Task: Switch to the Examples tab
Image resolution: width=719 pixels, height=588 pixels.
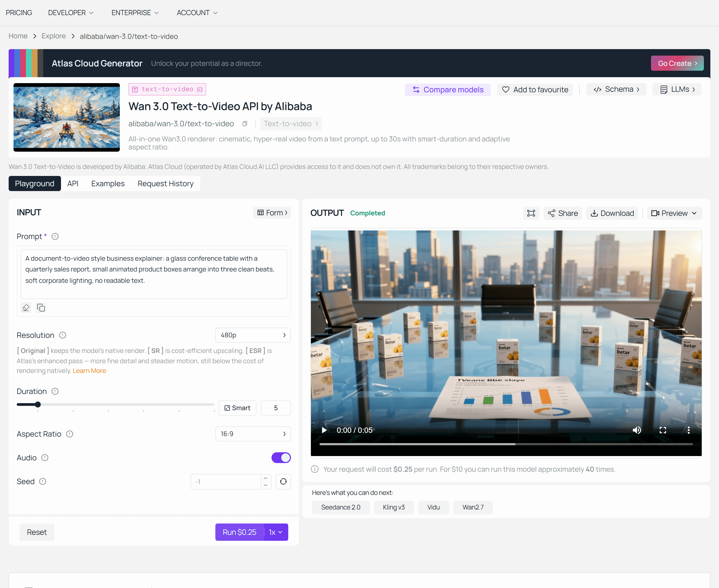Action: [x=108, y=183]
